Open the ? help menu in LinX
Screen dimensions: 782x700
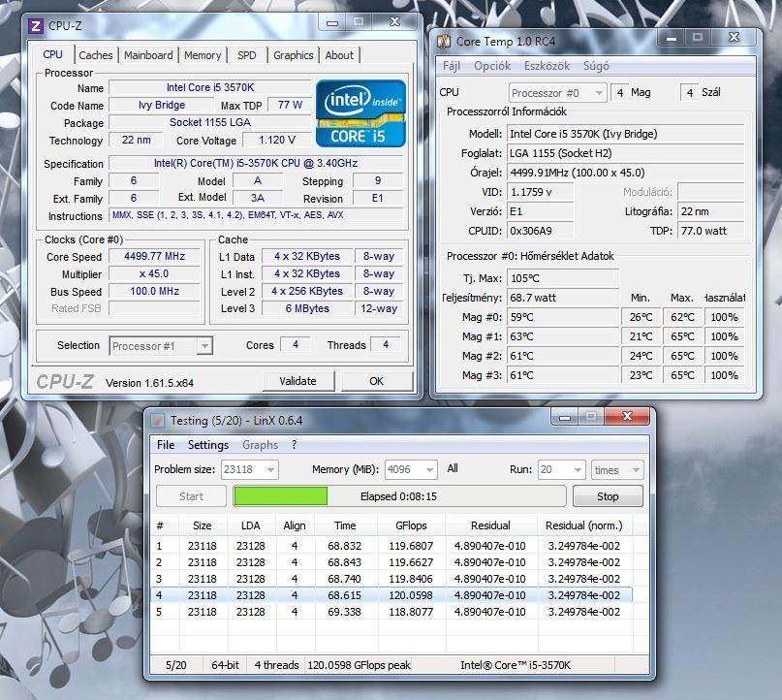click(294, 445)
